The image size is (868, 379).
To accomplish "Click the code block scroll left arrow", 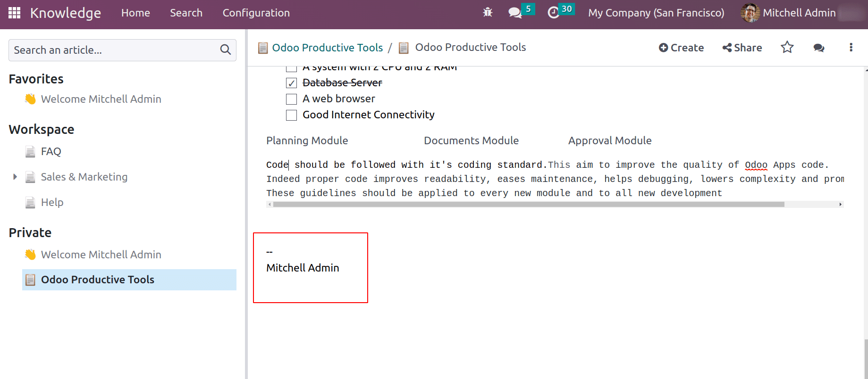I will coord(270,204).
